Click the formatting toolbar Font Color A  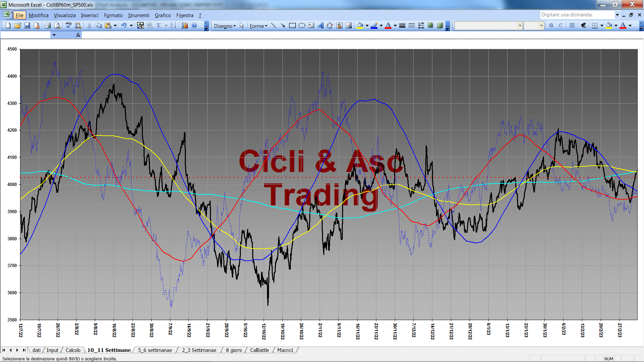[623, 25]
